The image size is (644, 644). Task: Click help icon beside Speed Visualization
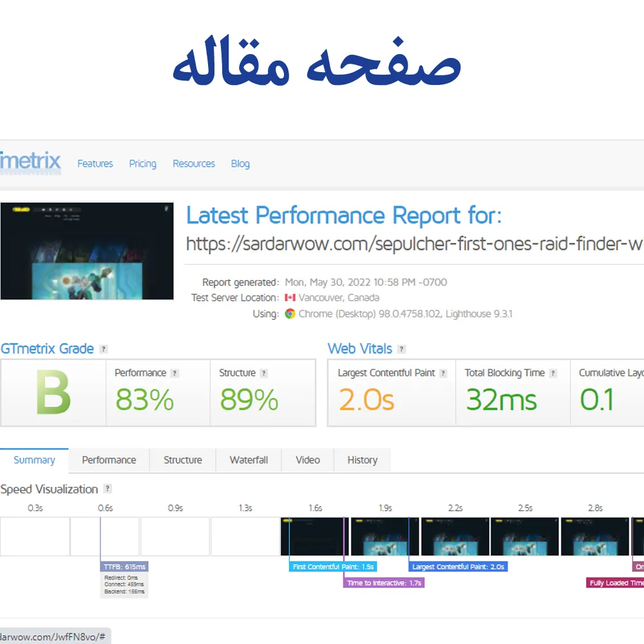pos(108,489)
